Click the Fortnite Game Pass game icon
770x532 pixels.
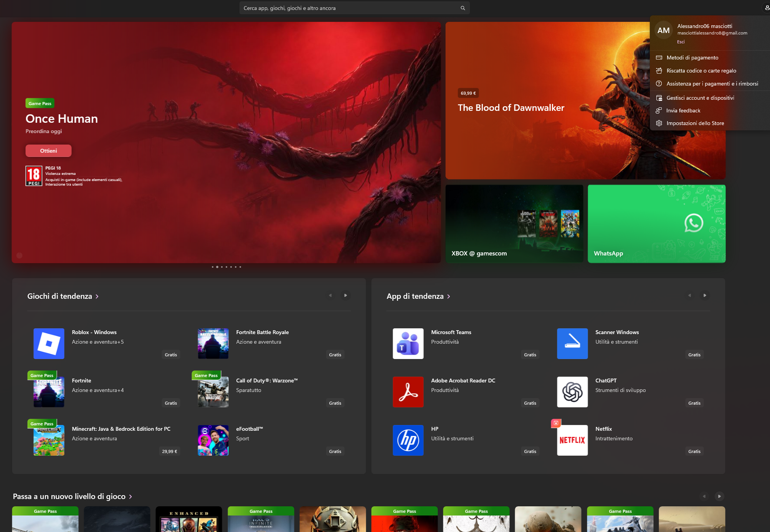click(x=49, y=392)
